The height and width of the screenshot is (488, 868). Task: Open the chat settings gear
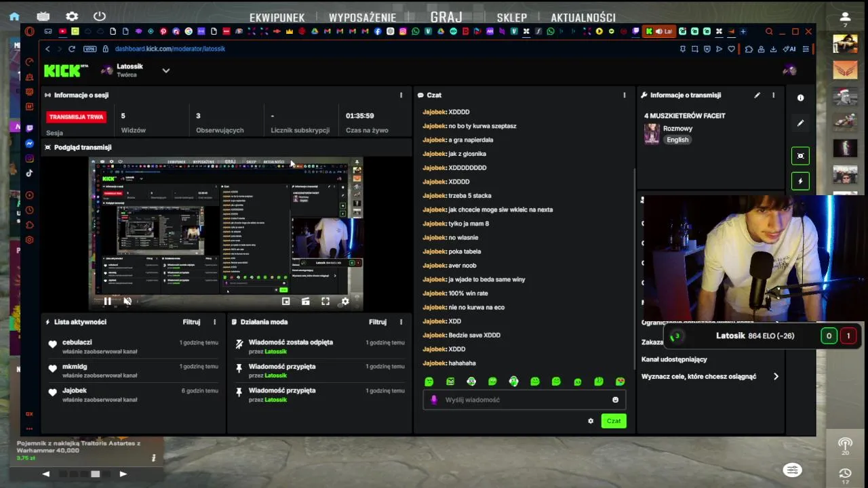pyautogui.click(x=591, y=421)
